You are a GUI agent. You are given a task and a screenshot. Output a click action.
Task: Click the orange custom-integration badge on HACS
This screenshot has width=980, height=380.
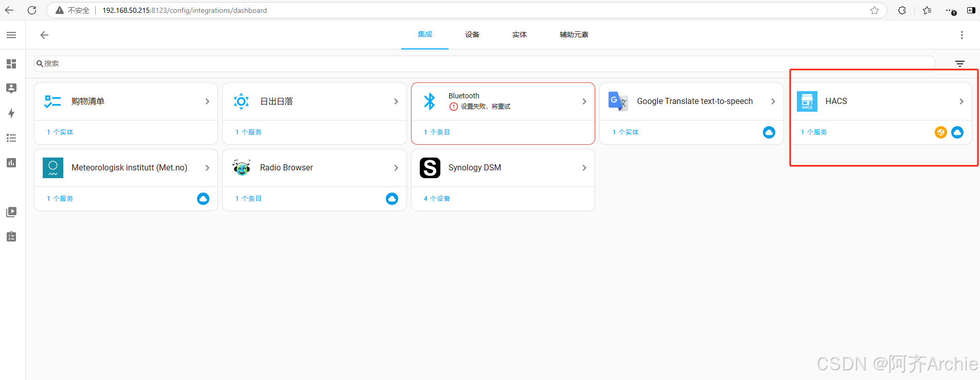(941, 132)
